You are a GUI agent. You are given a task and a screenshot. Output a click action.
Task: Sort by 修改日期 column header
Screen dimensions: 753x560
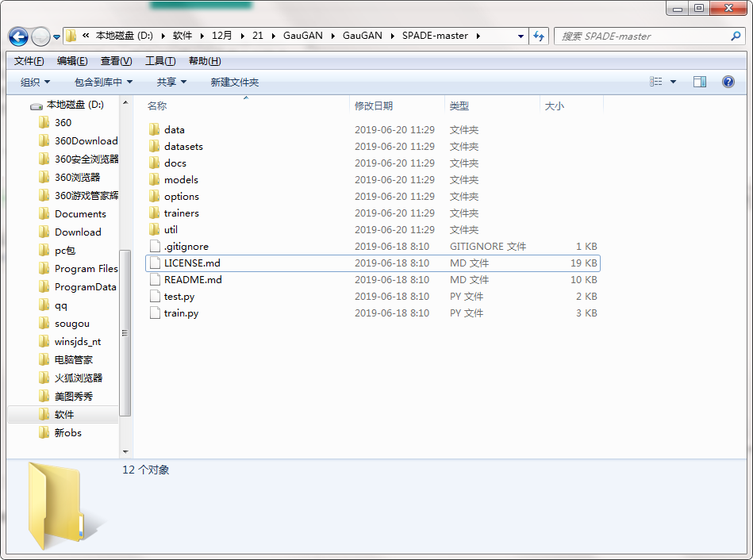pyautogui.click(x=374, y=106)
